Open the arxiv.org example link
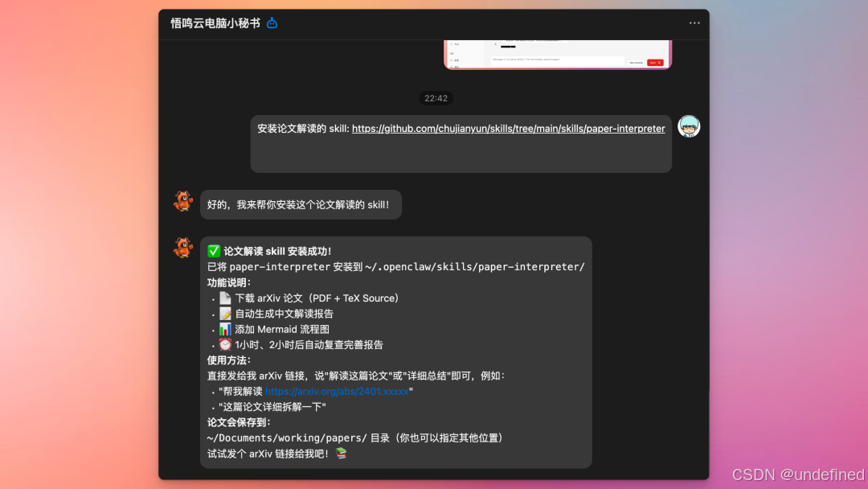868x489 pixels. (x=336, y=391)
